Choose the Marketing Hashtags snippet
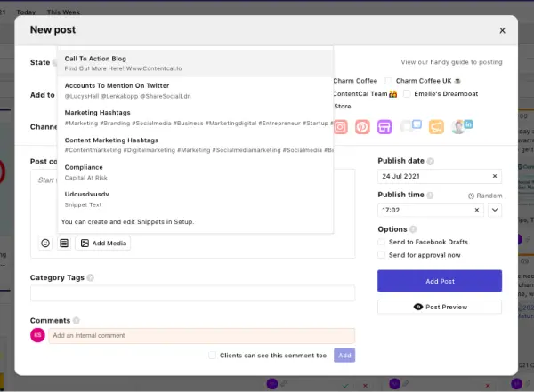 click(x=194, y=117)
